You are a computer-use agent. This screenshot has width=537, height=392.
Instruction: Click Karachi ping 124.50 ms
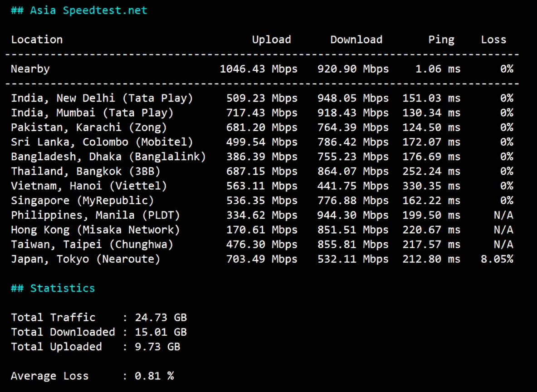point(431,127)
